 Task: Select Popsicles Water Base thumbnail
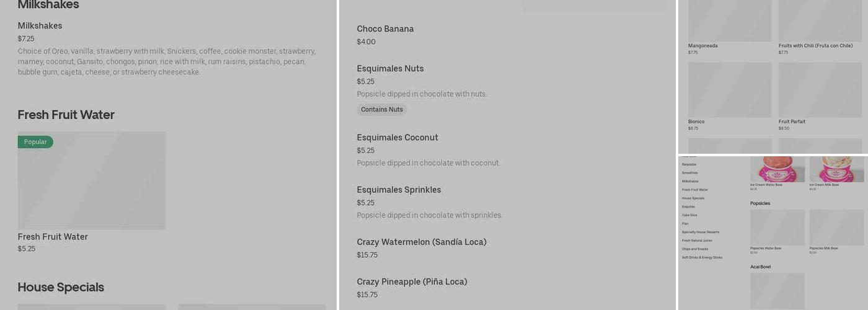[x=777, y=227]
